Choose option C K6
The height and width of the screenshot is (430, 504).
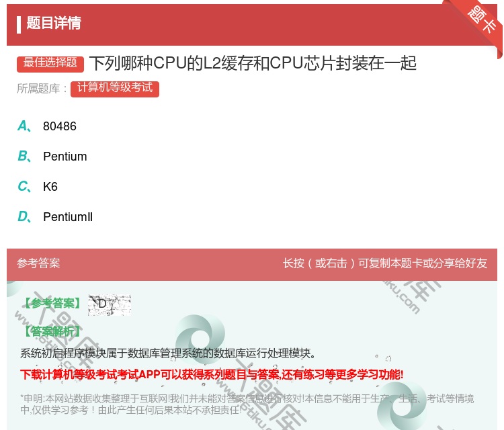(38, 187)
